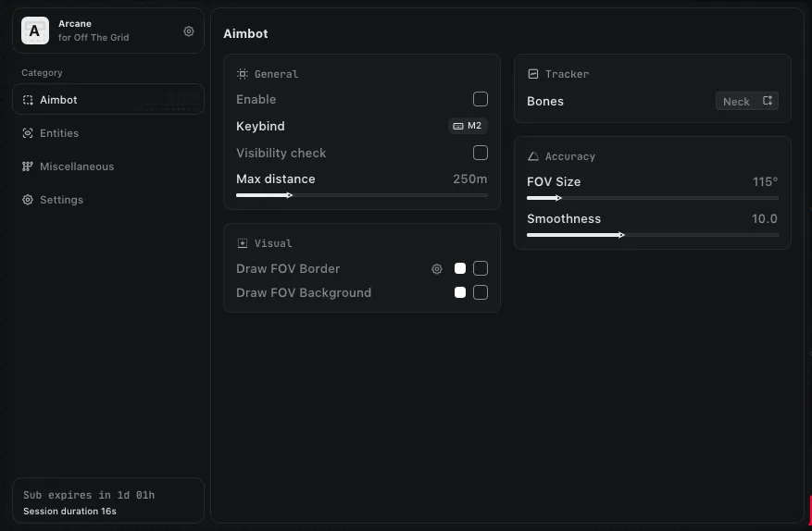This screenshot has width=812, height=531.
Task: Toggle the Visibility check checkbox
Action: tap(480, 153)
